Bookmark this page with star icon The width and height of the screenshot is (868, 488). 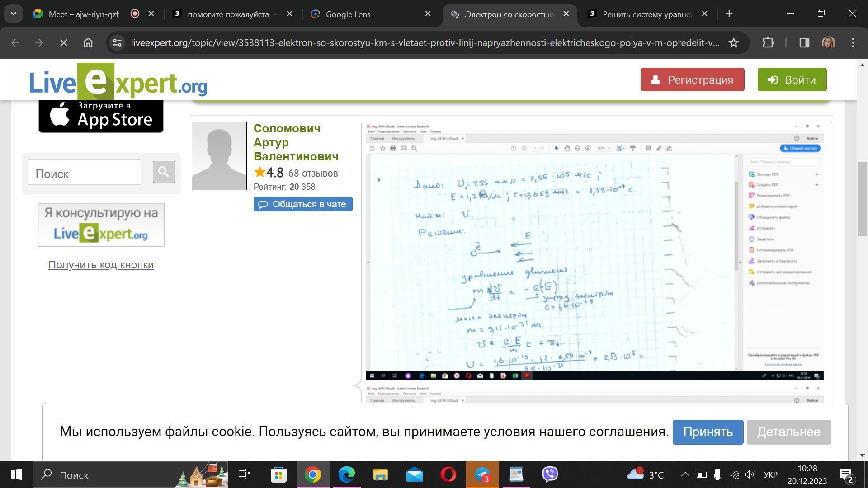coord(733,43)
